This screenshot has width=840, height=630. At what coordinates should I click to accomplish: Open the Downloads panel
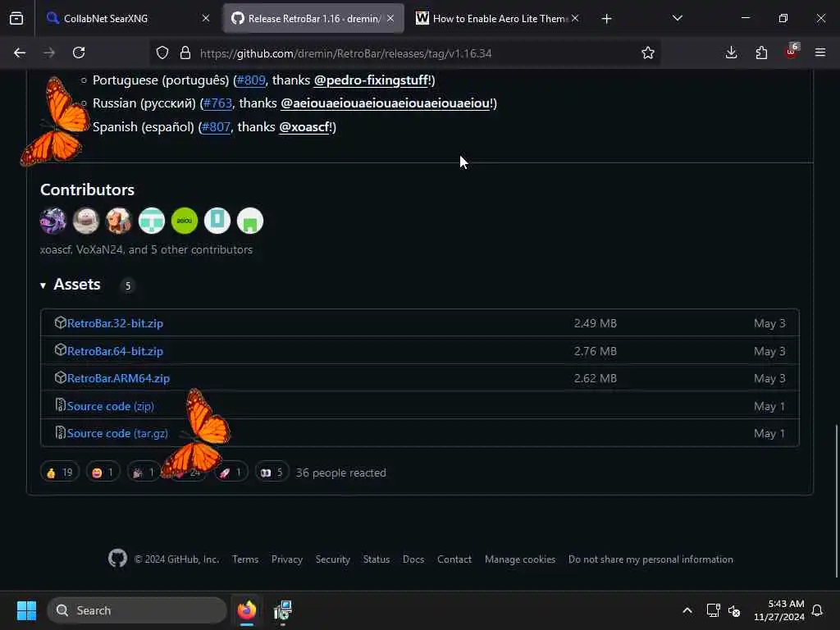(x=731, y=52)
